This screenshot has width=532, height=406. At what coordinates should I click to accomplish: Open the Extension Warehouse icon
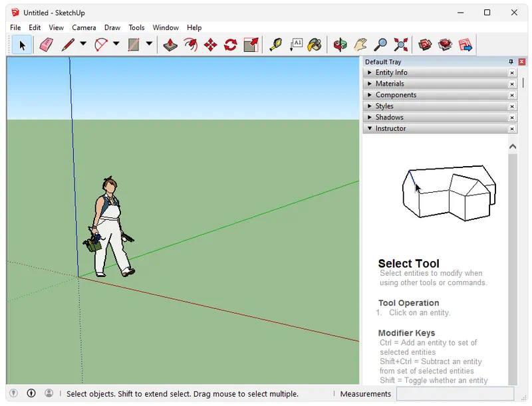tap(445, 45)
